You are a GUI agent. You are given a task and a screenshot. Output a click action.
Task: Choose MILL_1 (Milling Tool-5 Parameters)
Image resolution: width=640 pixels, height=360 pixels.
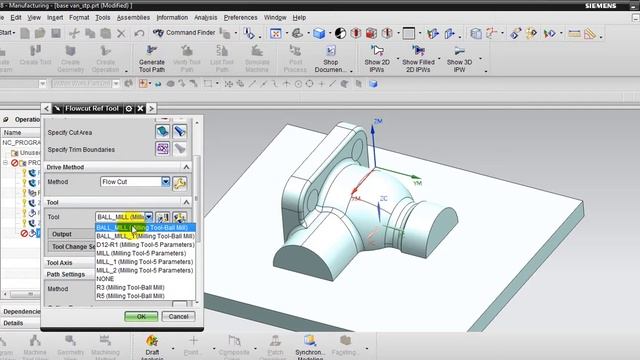(145, 262)
